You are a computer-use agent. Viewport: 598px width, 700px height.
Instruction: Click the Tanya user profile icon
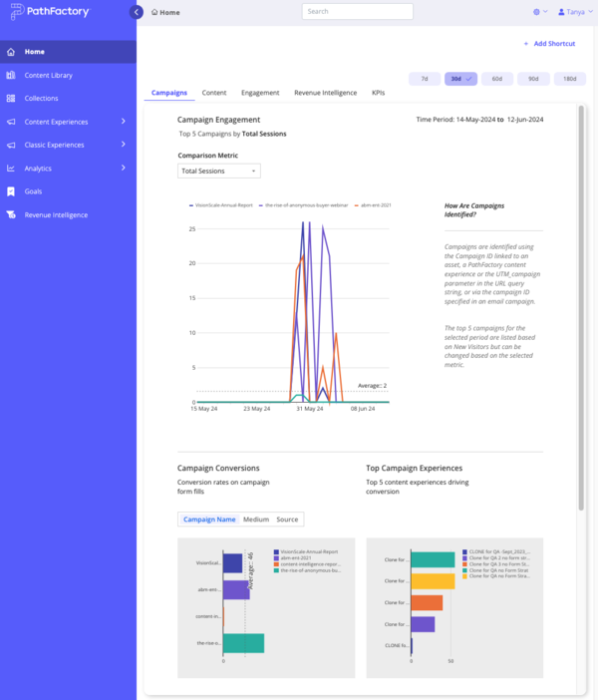(x=561, y=12)
